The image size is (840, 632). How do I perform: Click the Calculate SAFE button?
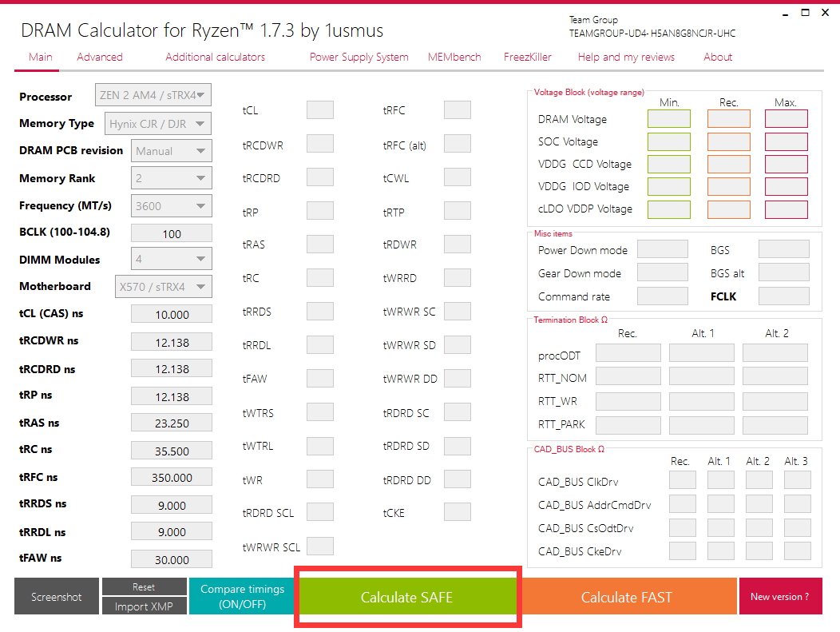click(407, 597)
